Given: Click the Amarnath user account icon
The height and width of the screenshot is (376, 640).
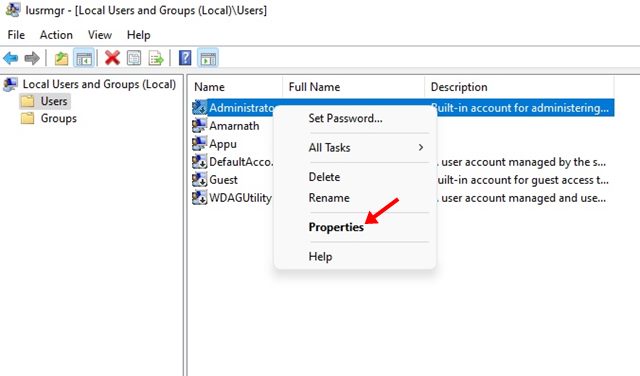Looking at the screenshot, I should [200, 125].
